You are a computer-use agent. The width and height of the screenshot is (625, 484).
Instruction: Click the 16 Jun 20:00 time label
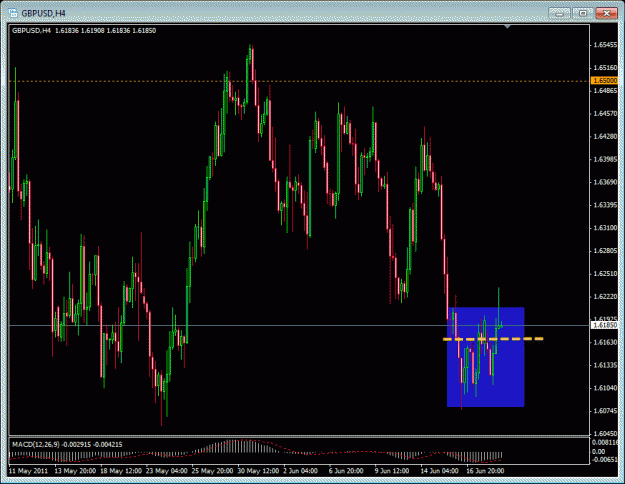point(485,471)
